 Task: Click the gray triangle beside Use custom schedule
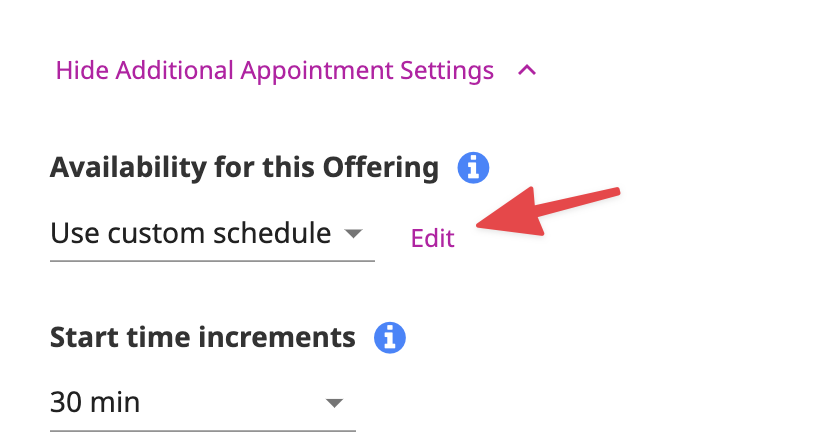click(x=353, y=233)
